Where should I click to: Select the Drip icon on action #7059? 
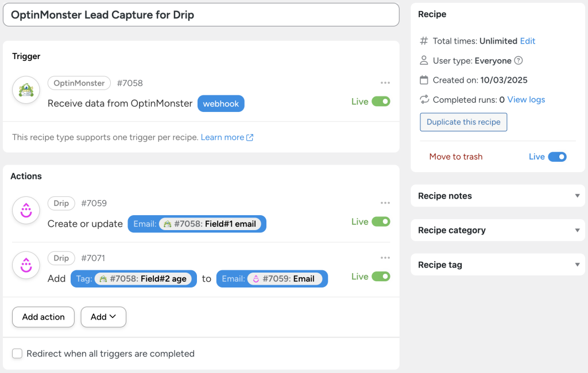point(25,210)
